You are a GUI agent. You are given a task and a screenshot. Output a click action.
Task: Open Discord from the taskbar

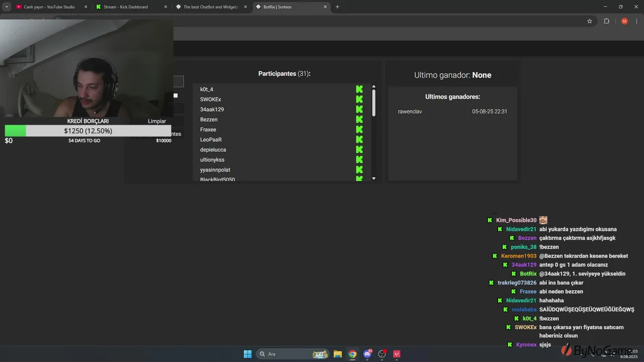click(367, 354)
